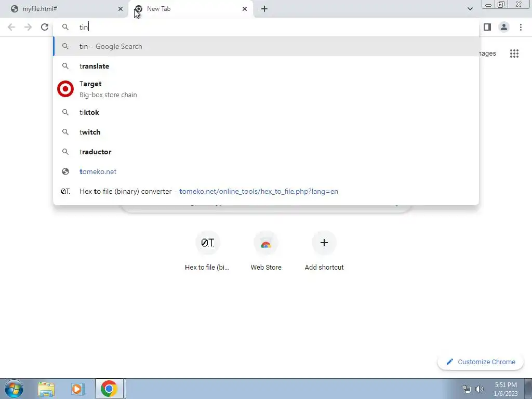Click the address bar with 'tin'
The image size is (532, 399).
[x=266, y=27]
